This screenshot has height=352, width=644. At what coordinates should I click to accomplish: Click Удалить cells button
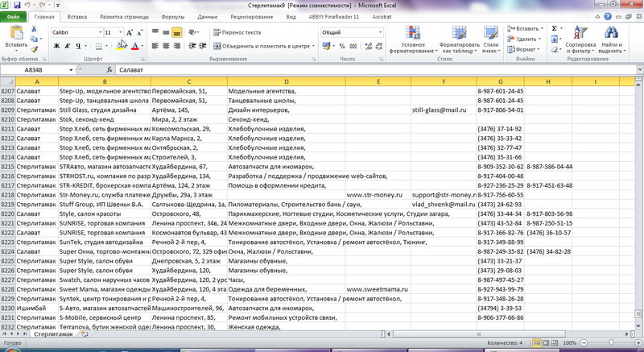[524, 39]
